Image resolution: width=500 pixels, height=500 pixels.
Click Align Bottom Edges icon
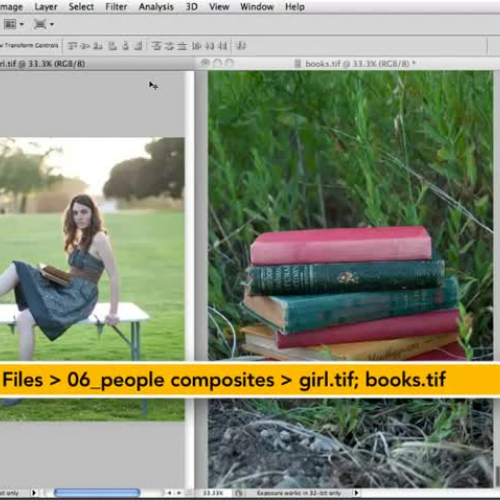coord(98,46)
